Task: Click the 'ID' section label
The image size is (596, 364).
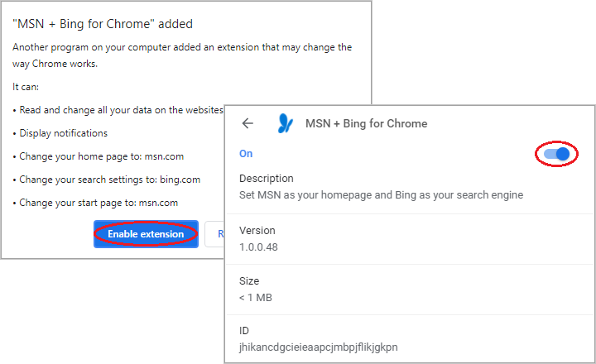Action: [244, 331]
